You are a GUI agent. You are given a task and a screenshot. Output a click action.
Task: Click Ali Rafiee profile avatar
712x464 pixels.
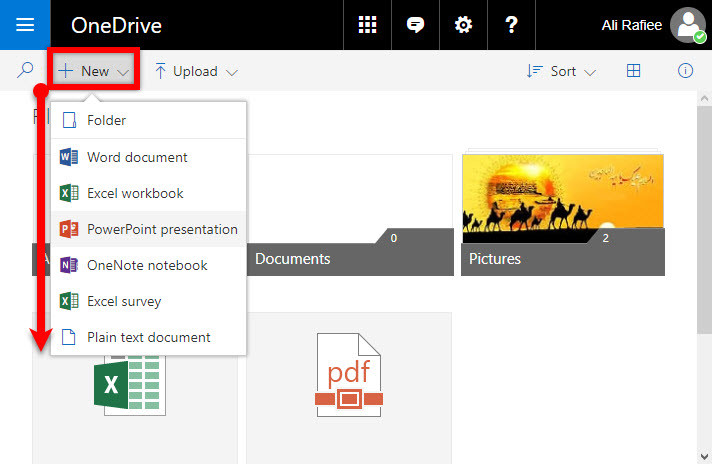coord(688,25)
